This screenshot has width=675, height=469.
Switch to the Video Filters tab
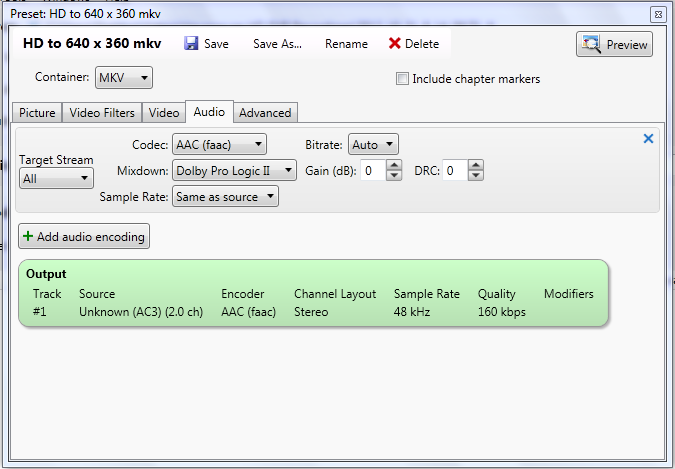pyautogui.click(x=102, y=113)
